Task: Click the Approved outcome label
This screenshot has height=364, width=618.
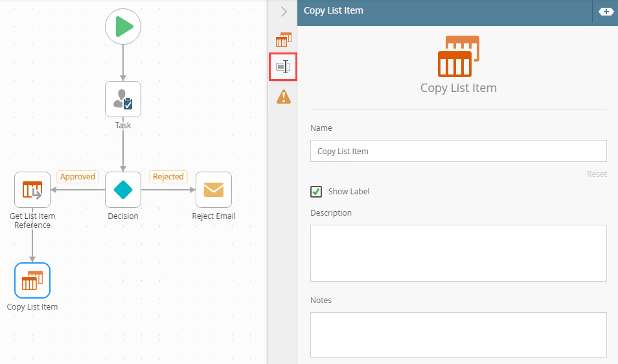Action: coord(78,177)
